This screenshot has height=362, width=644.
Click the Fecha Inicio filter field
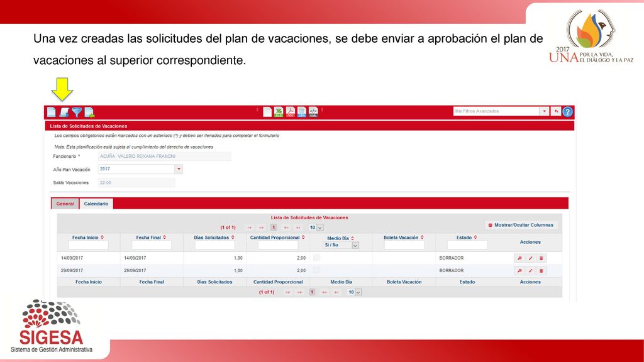point(88,245)
